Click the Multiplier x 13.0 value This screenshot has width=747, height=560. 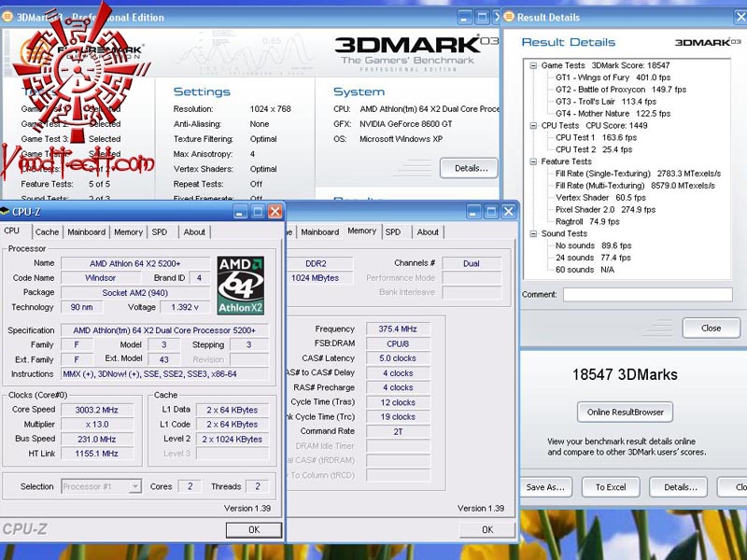(x=97, y=425)
